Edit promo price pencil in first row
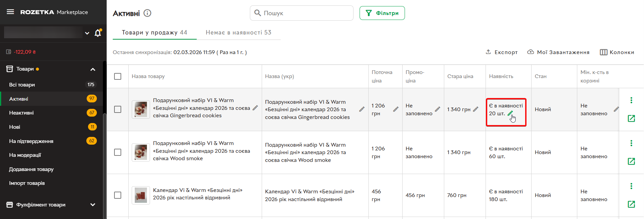644x219 pixels. (437, 109)
